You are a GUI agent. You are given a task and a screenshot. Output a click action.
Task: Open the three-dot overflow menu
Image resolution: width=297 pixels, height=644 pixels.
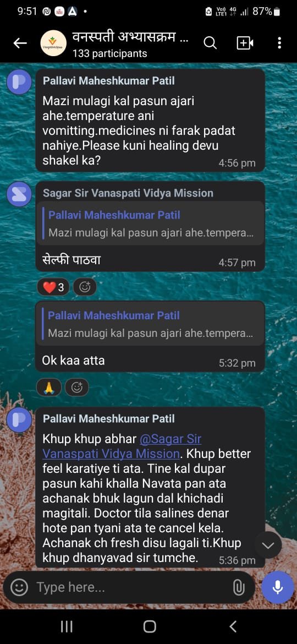(279, 43)
